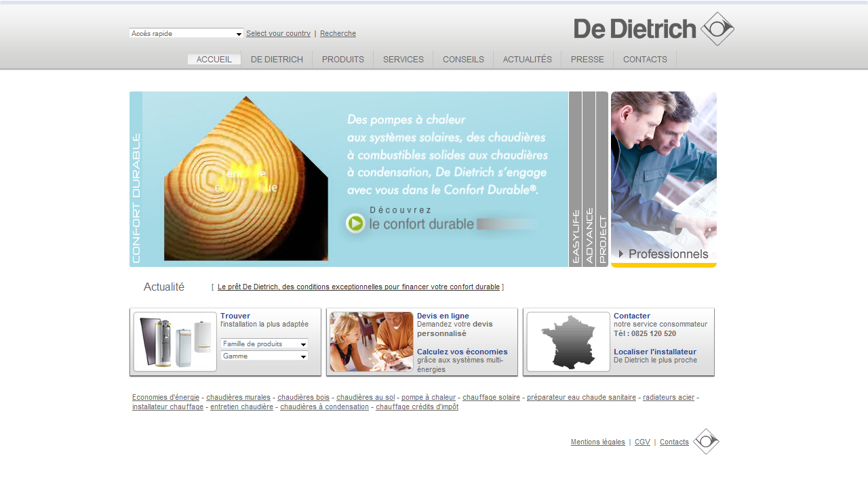868x498 pixels.
Task: Click the Select your country link
Action: point(278,34)
